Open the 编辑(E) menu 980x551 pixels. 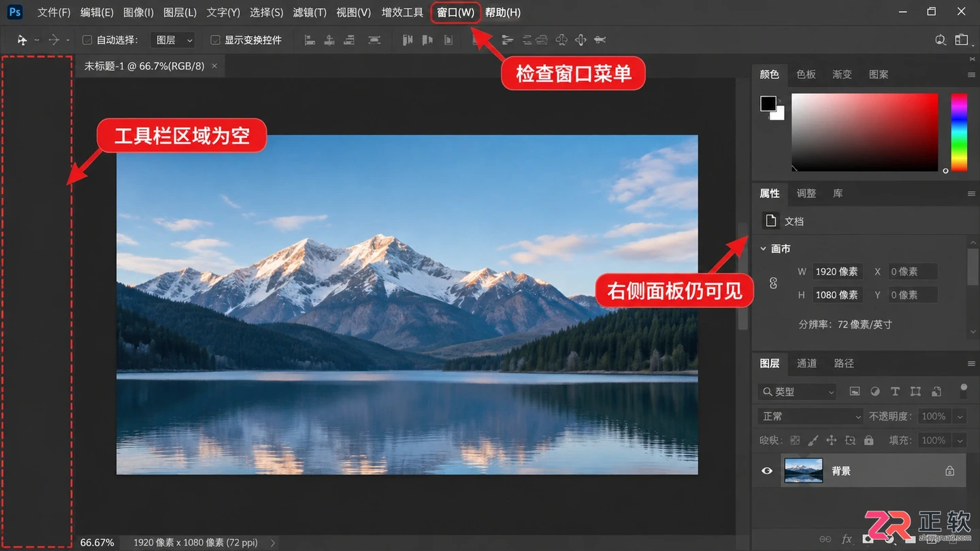[97, 12]
